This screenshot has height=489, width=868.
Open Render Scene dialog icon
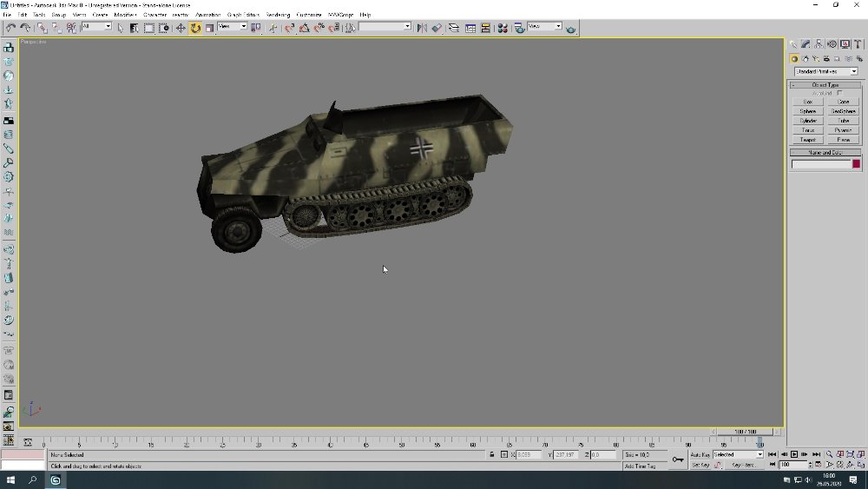[x=519, y=28]
